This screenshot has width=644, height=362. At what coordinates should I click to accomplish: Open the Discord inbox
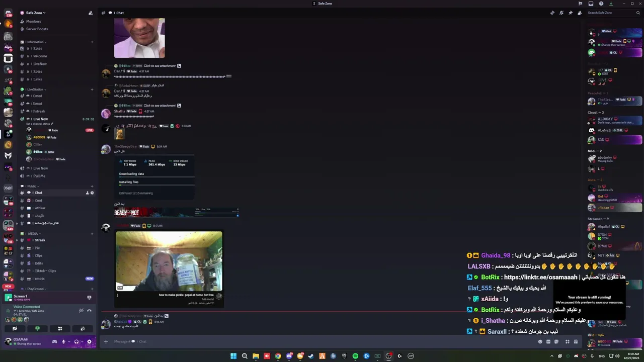click(x=591, y=4)
